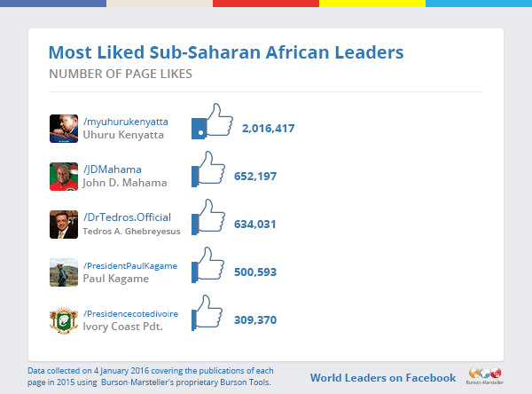Click the red color bar segment at top
The width and height of the screenshot is (532, 394).
pos(266,4)
